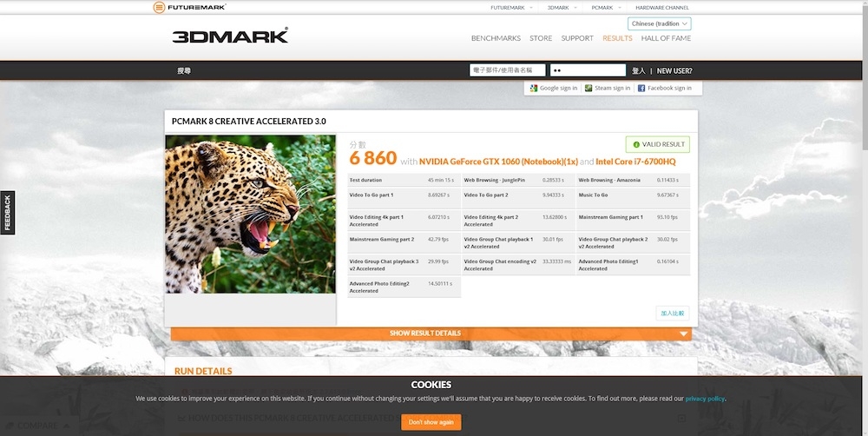Click the Facebook sign in icon

coord(641,88)
